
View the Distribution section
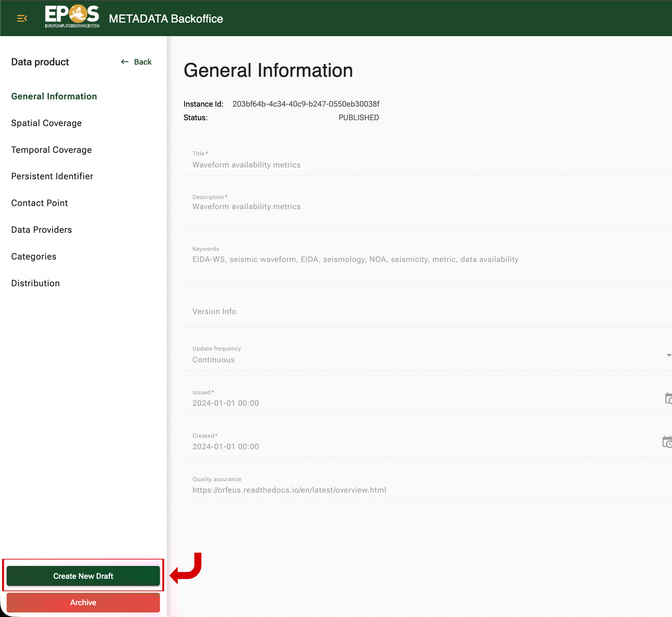(x=35, y=283)
